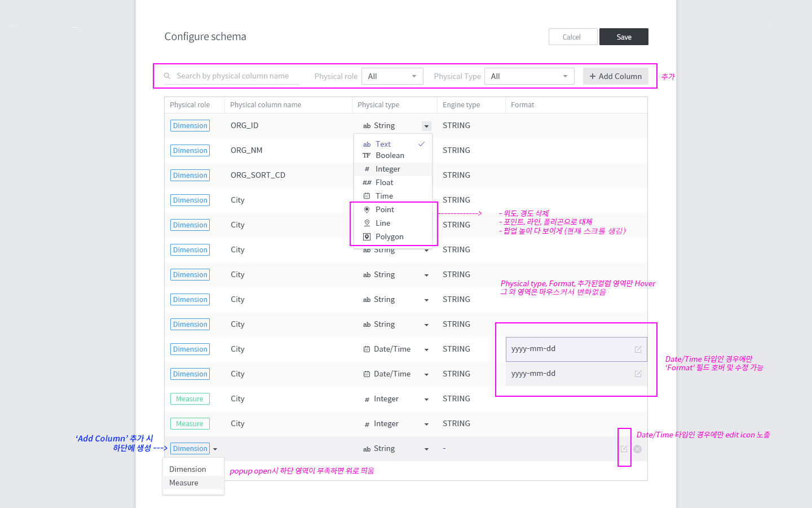The height and width of the screenshot is (508, 812).
Task: Click the TF icon beside Boolean
Action: [x=367, y=155]
